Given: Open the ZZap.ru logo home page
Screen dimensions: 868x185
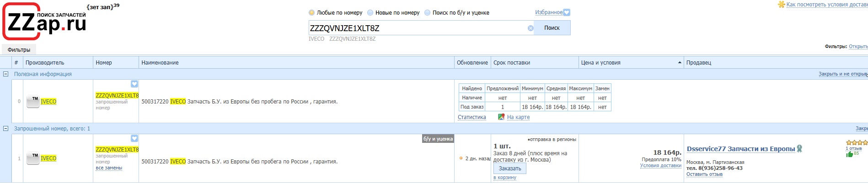Looking at the screenshot, I should [x=44, y=22].
